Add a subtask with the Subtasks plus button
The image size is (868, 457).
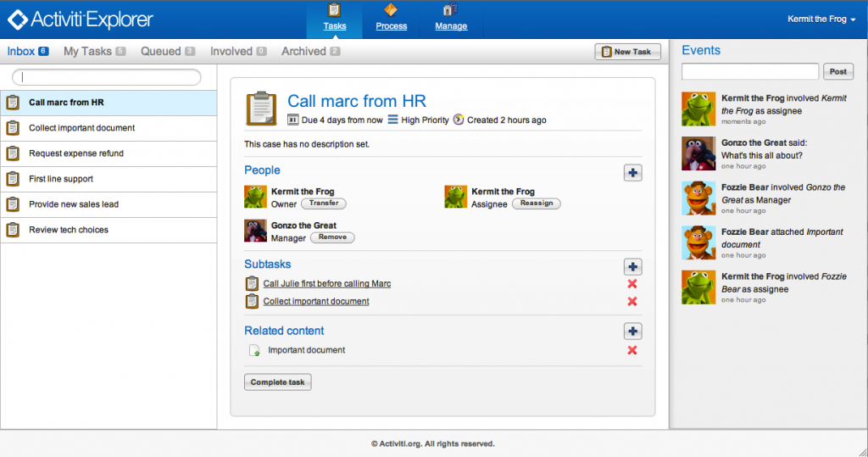[x=632, y=267]
